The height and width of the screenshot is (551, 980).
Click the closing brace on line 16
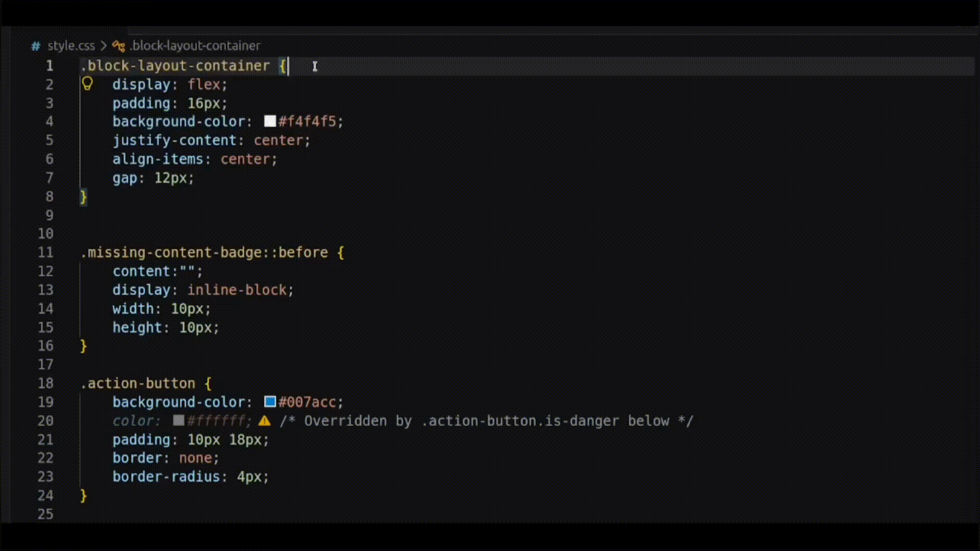click(x=84, y=346)
